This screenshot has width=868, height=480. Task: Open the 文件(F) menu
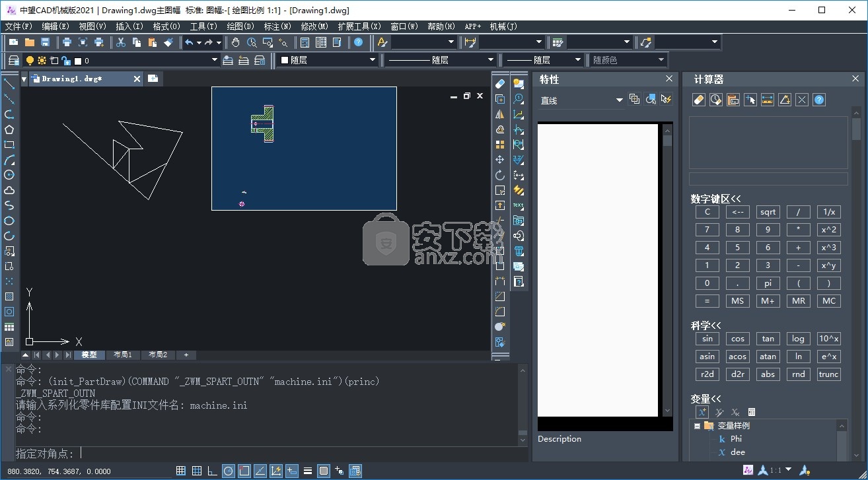18,26
